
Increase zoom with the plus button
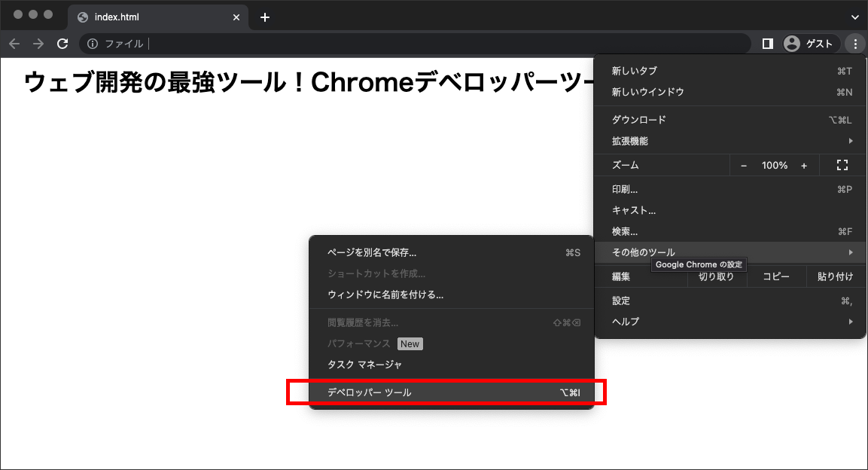[804, 166]
